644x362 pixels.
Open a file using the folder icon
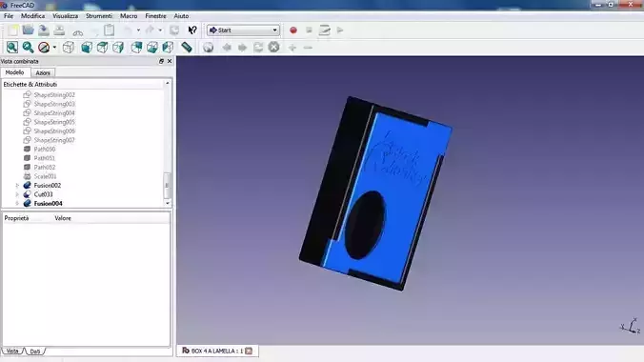28,30
